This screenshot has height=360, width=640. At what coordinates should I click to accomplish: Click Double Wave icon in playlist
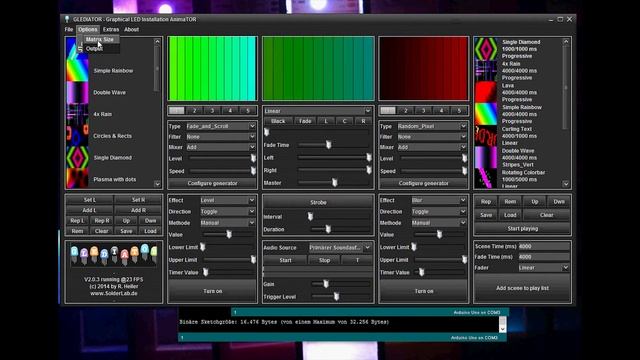tap(486, 157)
